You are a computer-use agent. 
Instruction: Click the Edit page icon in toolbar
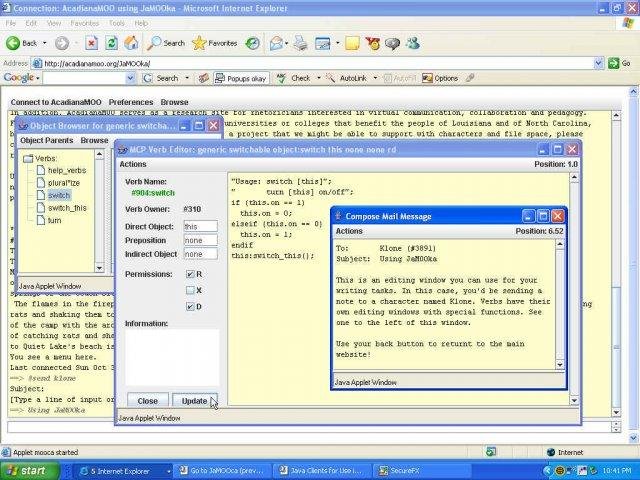point(322,43)
